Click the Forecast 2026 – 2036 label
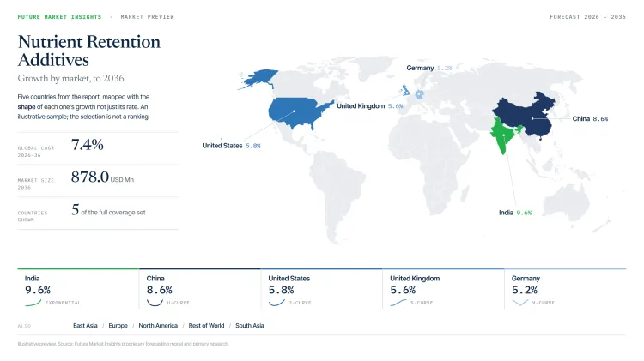The height and width of the screenshot is (361, 644). click(587, 17)
